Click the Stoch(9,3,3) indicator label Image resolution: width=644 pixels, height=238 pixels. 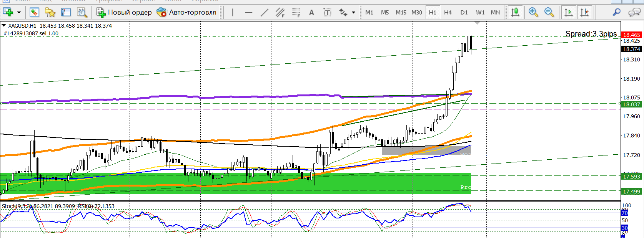coord(17,206)
